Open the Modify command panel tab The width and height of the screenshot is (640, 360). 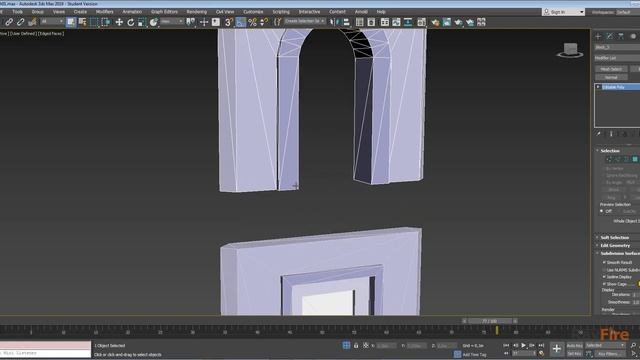(x=609, y=36)
